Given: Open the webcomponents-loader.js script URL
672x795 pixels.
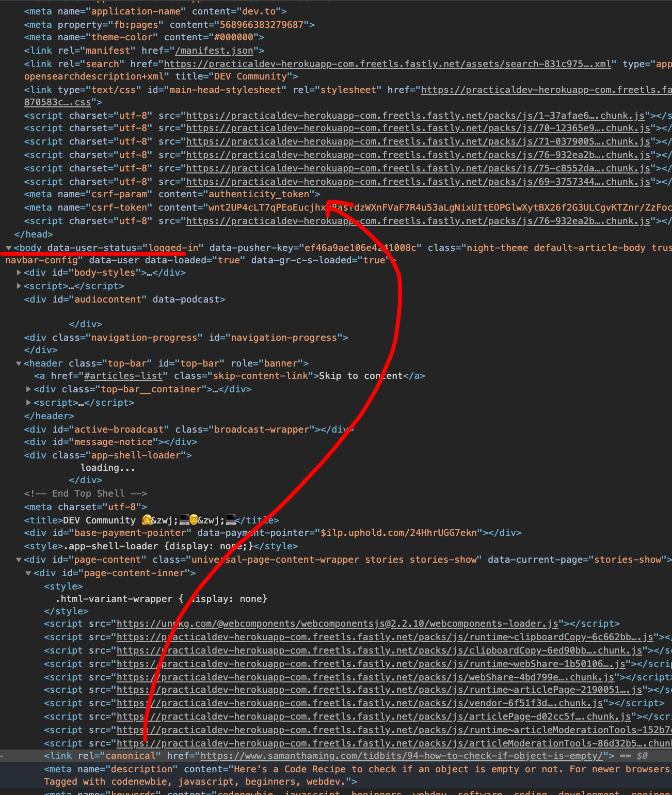Looking at the screenshot, I should coord(338,624).
